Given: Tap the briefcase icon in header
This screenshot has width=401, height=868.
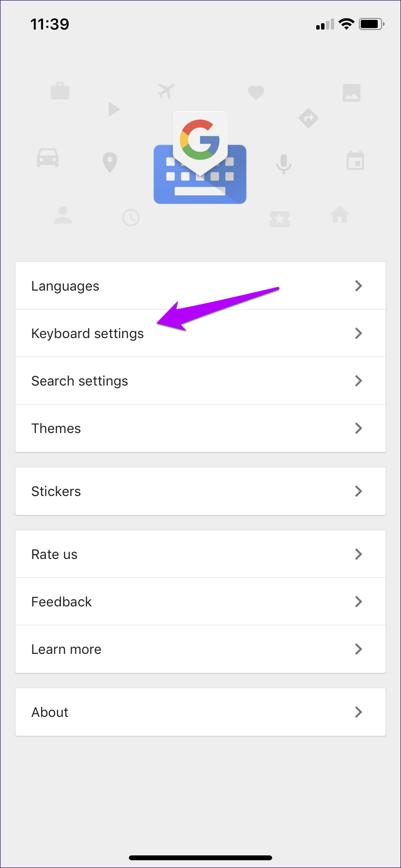Looking at the screenshot, I should coord(60,91).
